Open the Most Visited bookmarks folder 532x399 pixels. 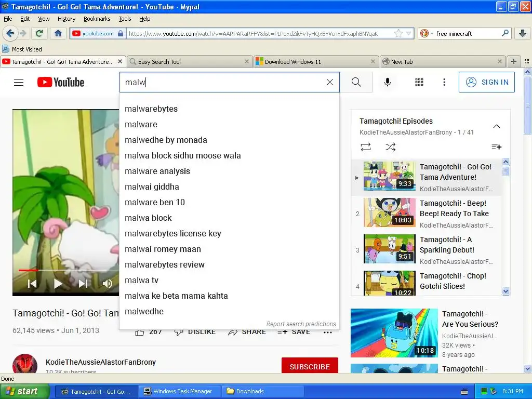click(22, 49)
